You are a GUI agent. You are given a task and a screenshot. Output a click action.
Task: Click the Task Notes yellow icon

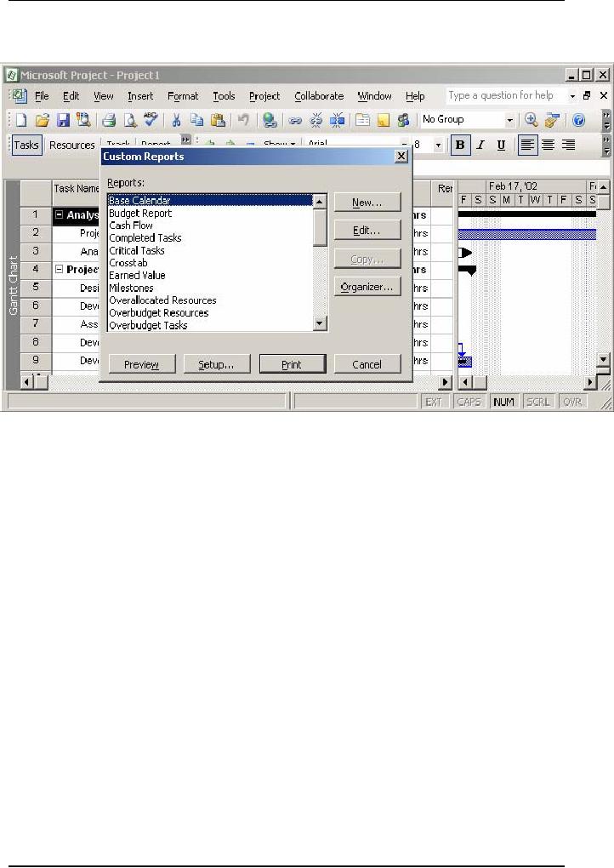[x=384, y=120]
